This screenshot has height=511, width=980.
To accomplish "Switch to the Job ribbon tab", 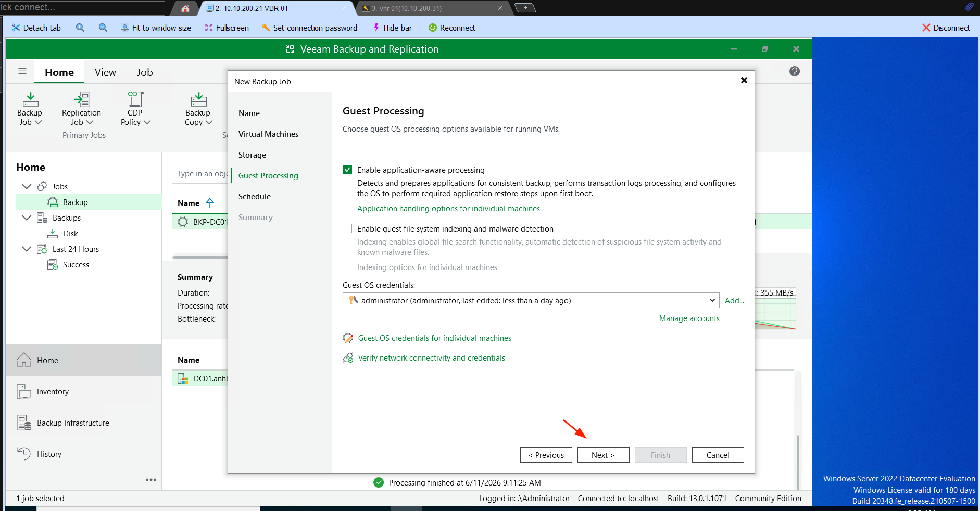I will 145,72.
